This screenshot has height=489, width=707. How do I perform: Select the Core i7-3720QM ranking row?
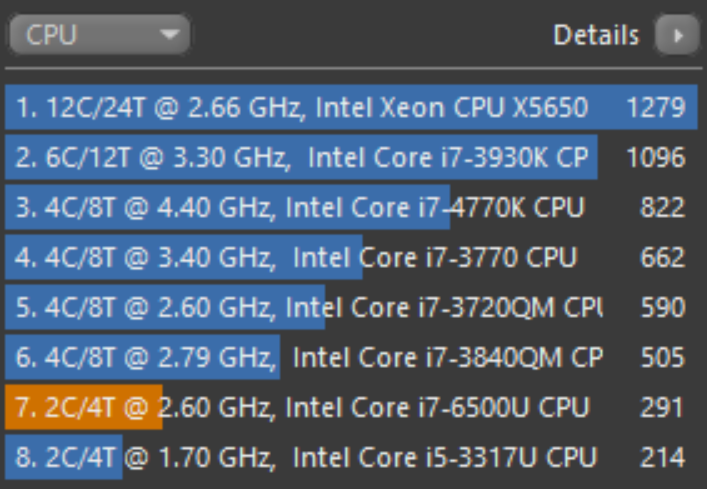(351, 307)
